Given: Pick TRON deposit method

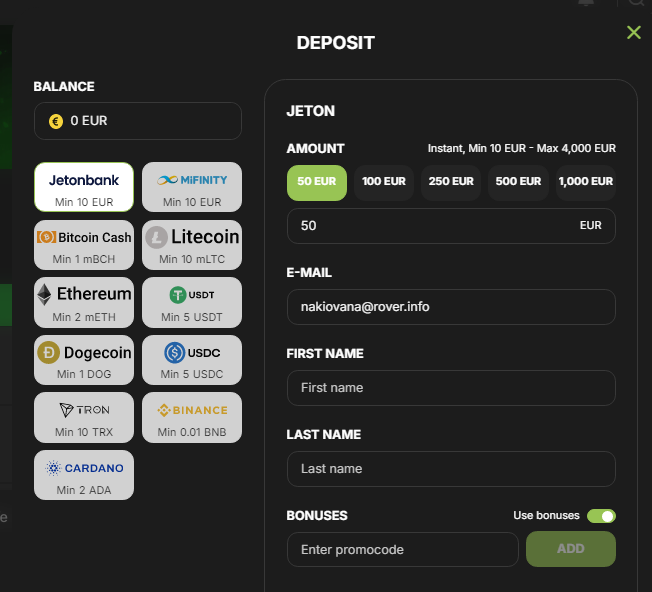Looking at the screenshot, I should coord(84,417).
